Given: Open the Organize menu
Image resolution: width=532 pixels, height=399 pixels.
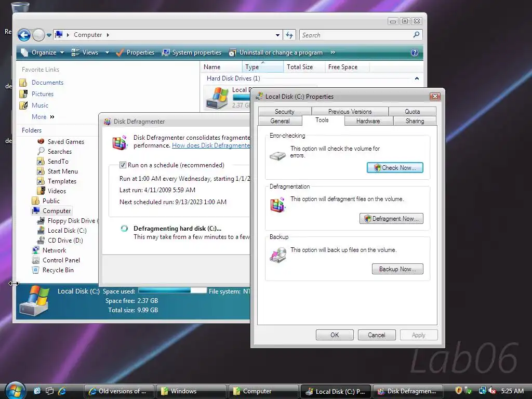Looking at the screenshot, I should click(43, 52).
